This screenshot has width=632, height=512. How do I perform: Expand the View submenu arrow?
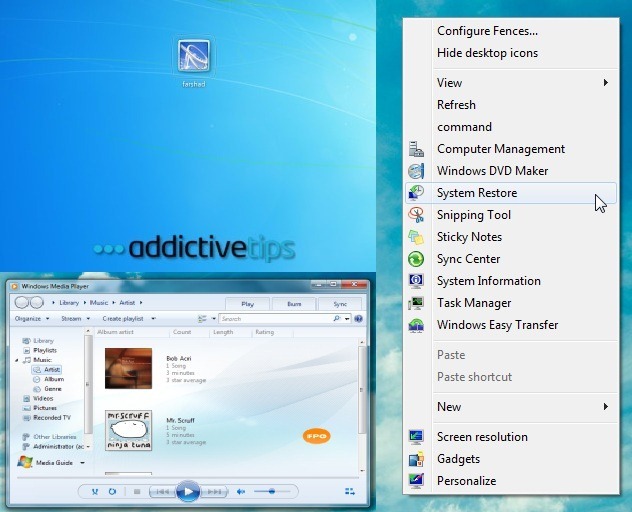pyautogui.click(x=605, y=83)
